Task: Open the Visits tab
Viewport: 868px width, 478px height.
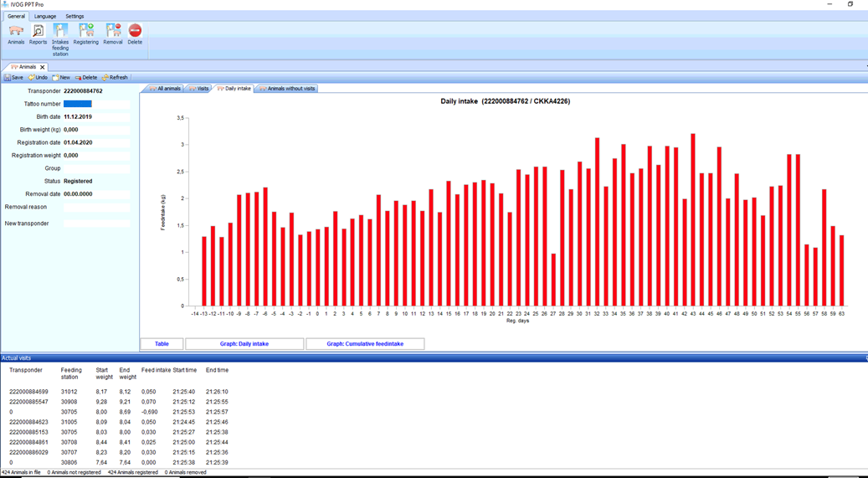Action: (x=198, y=89)
